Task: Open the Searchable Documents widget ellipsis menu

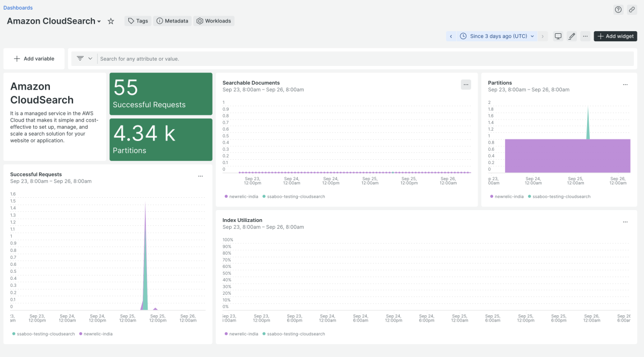Action: click(x=466, y=84)
